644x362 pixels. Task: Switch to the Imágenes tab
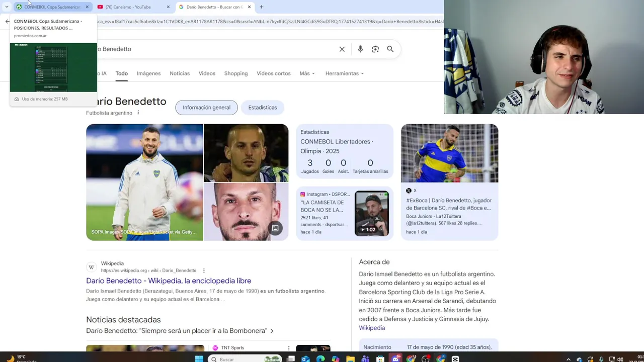[148, 73]
